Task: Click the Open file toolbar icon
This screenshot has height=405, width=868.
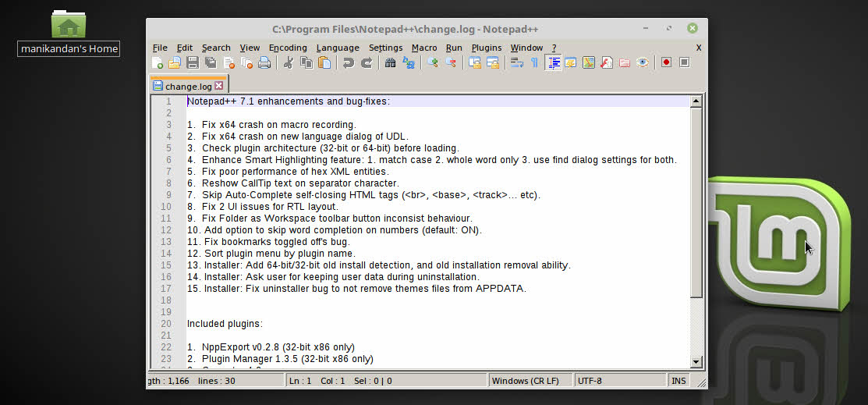Action: [x=175, y=62]
